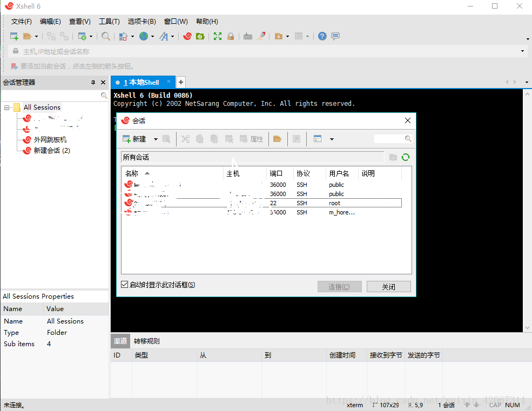The image size is (532, 411).
Task: Select the All Sessions folder
Action: coord(42,107)
